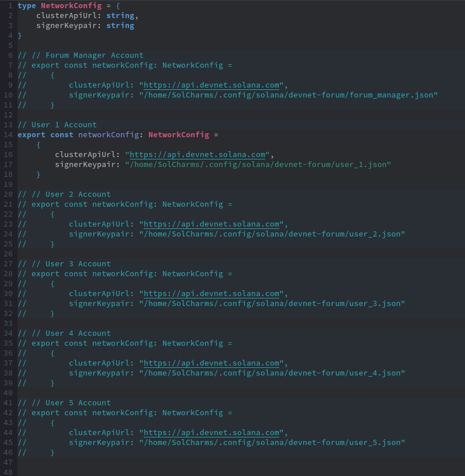Follow the devnet URL under User 5 Account
Image resolution: width=465 pixels, height=476 pixels.
point(213,433)
